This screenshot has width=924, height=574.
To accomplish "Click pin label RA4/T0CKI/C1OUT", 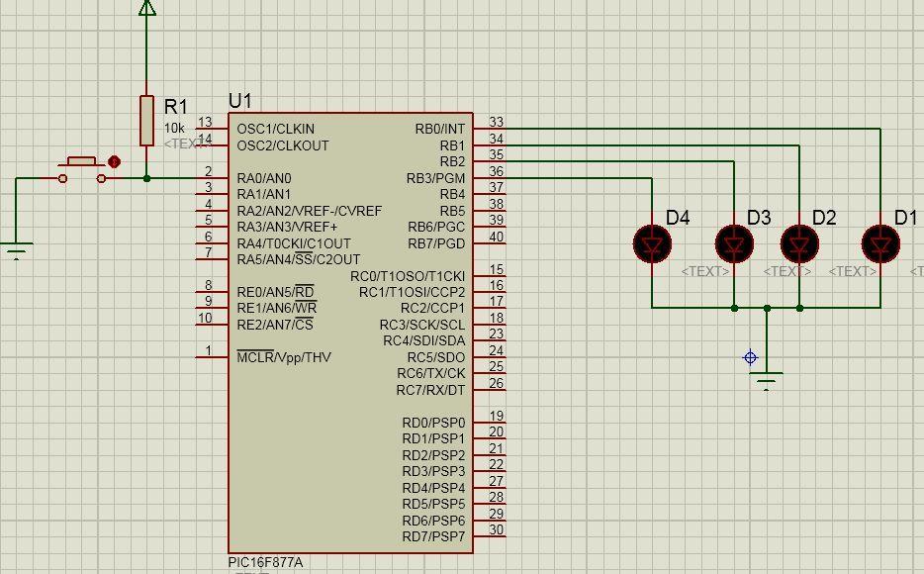I will [x=294, y=243].
